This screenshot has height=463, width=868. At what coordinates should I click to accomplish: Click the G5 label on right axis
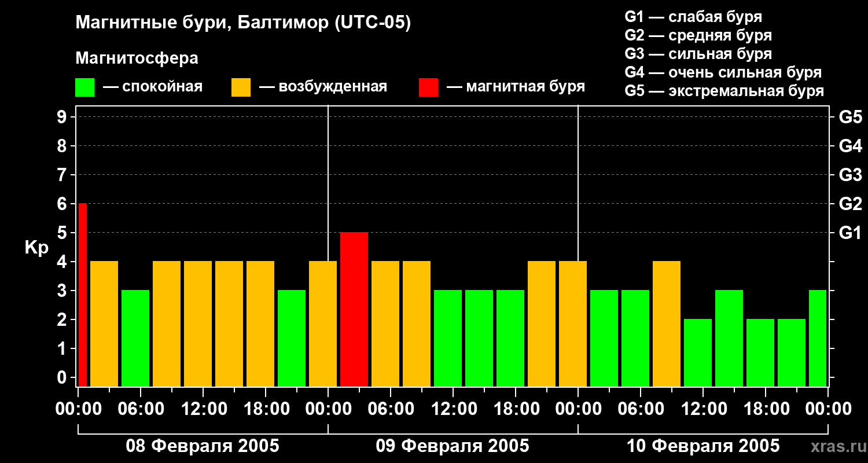pyautogui.click(x=850, y=117)
